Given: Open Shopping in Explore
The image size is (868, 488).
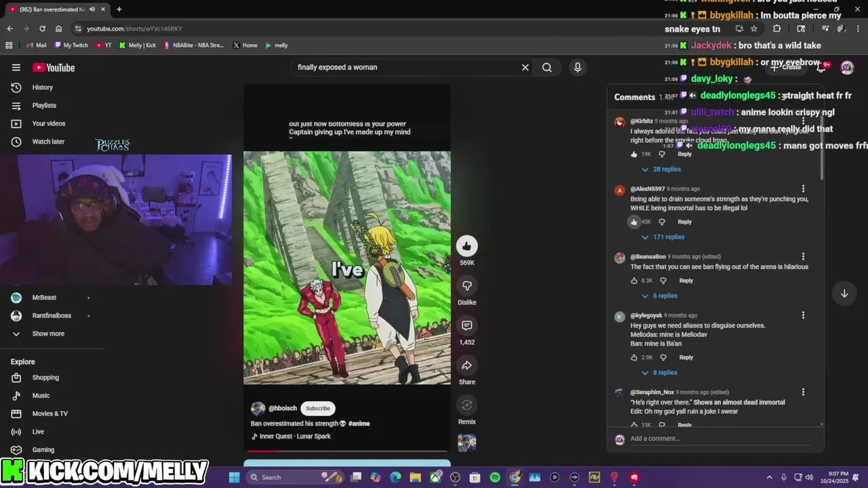Looking at the screenshot, I should pyautogui.click(x=45, y=378).
